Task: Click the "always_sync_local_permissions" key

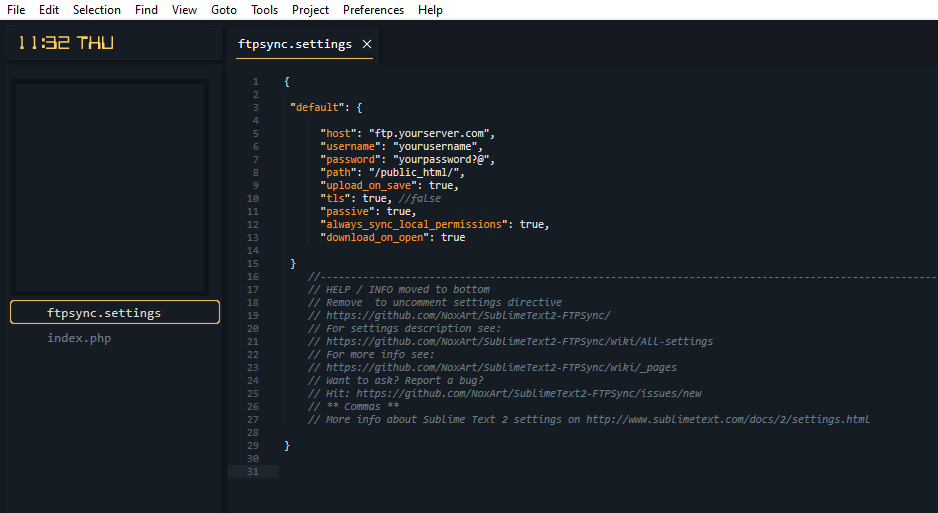Action: coord(414,224)
